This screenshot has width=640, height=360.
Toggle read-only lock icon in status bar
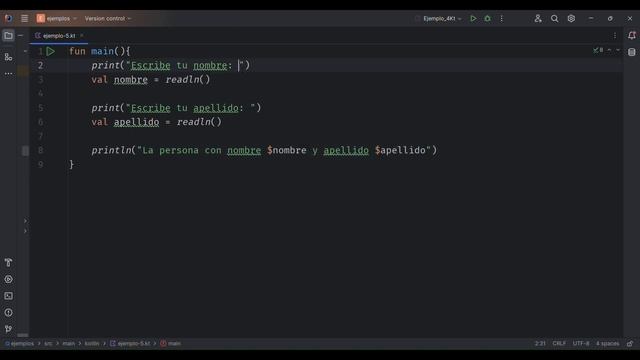point(630,344)
